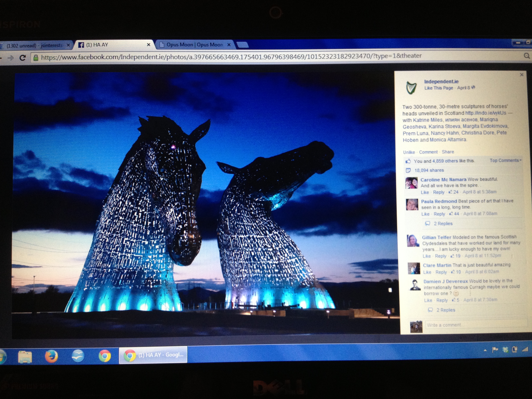
Task: Open Clare Martin's profile name
Action: click(437, 265)
